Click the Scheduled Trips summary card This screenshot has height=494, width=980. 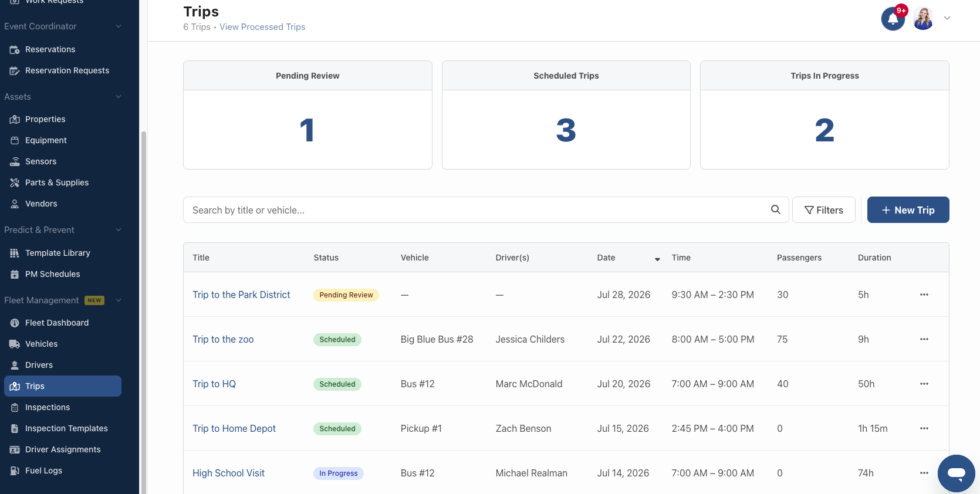pos(566,115)
